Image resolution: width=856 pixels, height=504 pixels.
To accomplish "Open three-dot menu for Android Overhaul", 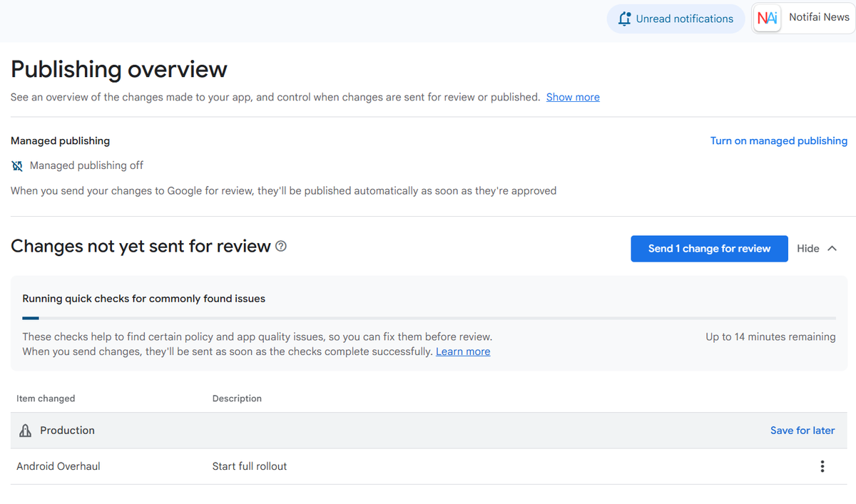I will click(x=822, y=466).
